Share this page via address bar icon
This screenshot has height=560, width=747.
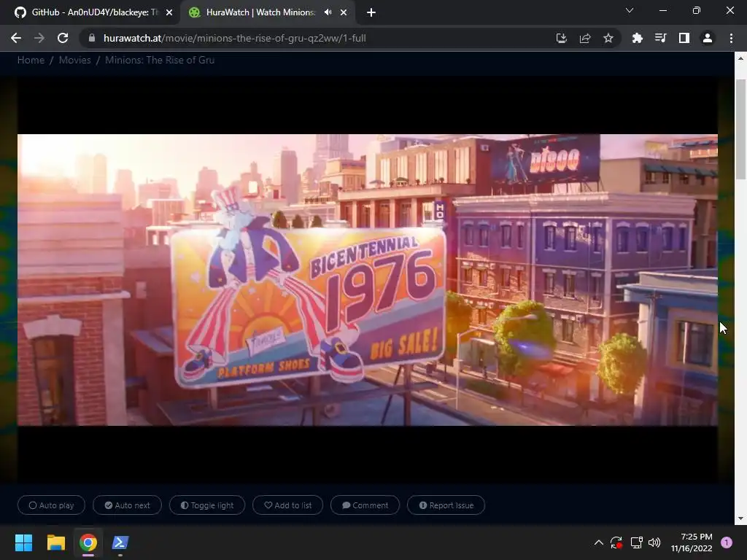click(x=585, y=38)
